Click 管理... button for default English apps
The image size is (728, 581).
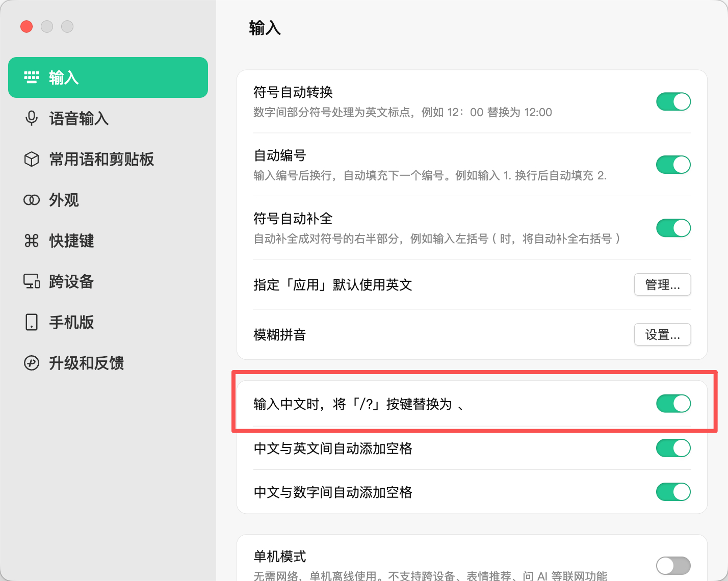pos(663,284)
